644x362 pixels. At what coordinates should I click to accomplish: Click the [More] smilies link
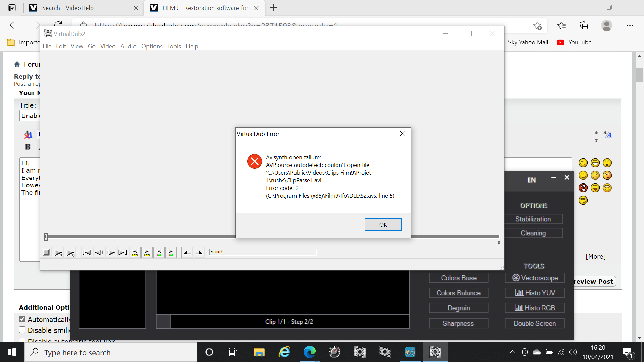pyautogui.click(x=596, y=256)
